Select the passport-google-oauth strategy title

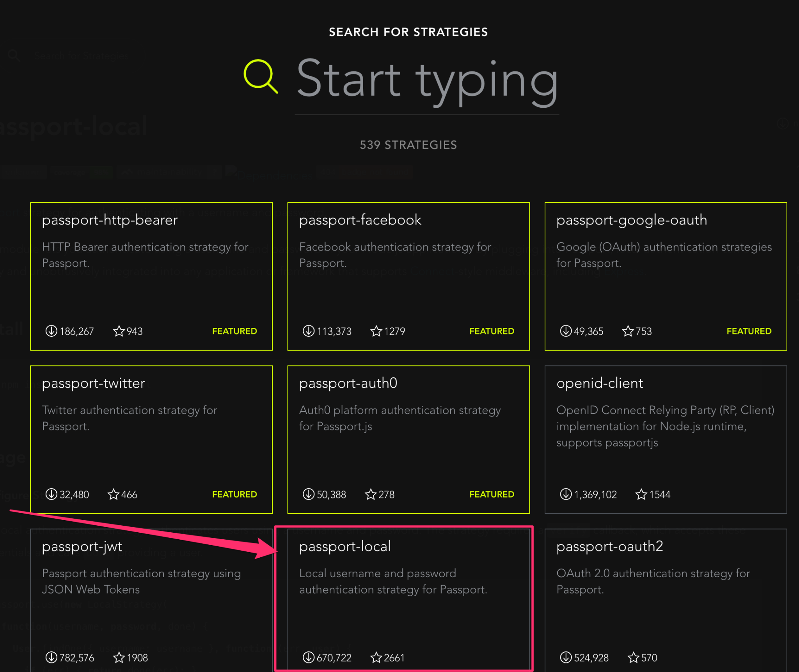pyautogui.click(x=631, y=220)
